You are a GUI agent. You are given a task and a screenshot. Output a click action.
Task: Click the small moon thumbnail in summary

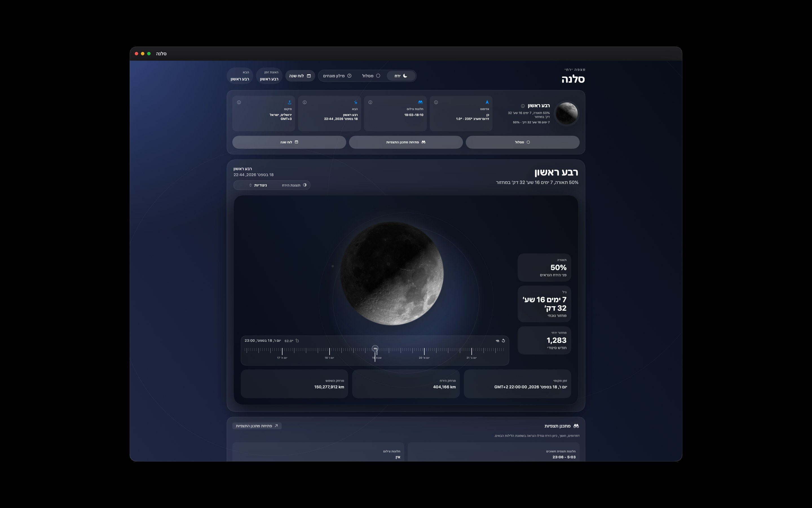(566, 113)
